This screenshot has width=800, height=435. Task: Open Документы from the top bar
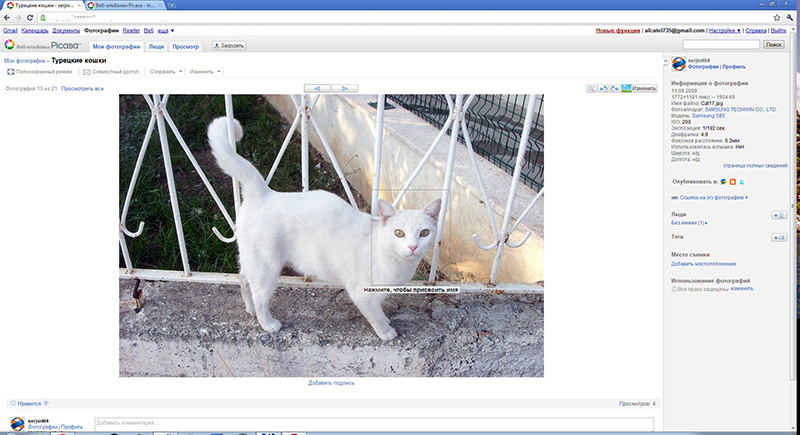[66, 31]
